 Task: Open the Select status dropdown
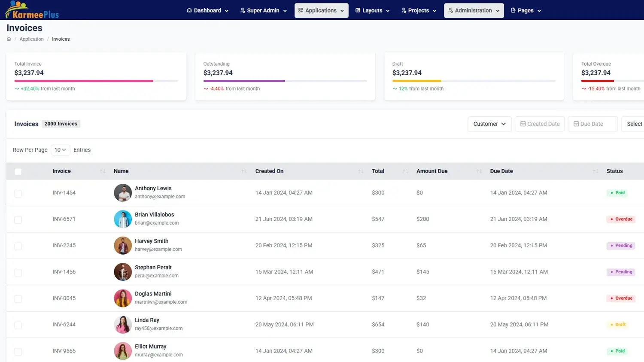634,124
